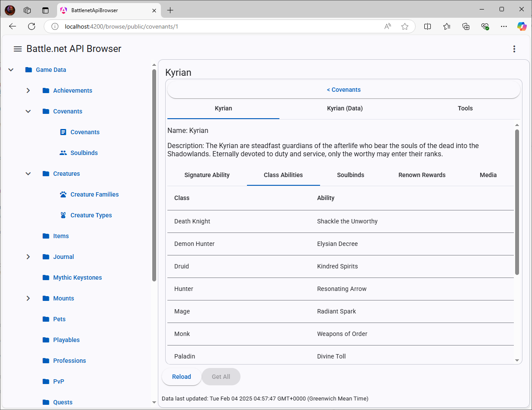Open Professions tree item
Image resolution: width=532 pixels, height=410 pixels.
coord(70,361)
